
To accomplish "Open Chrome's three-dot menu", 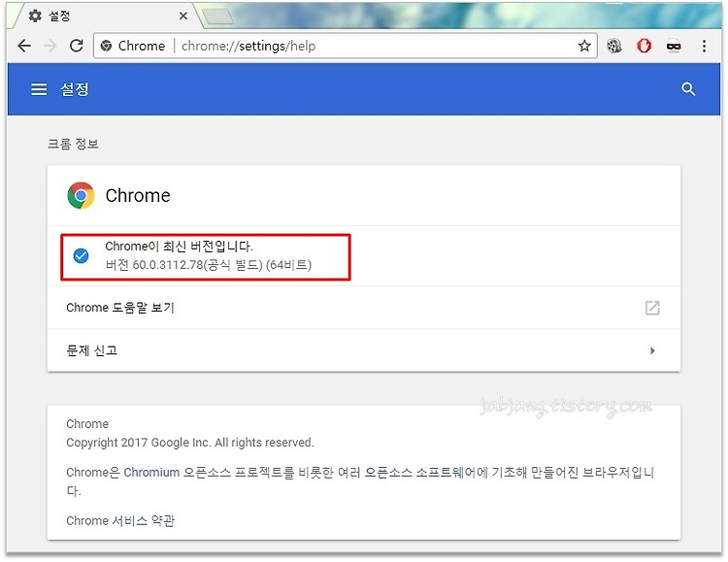I will 704,46.
